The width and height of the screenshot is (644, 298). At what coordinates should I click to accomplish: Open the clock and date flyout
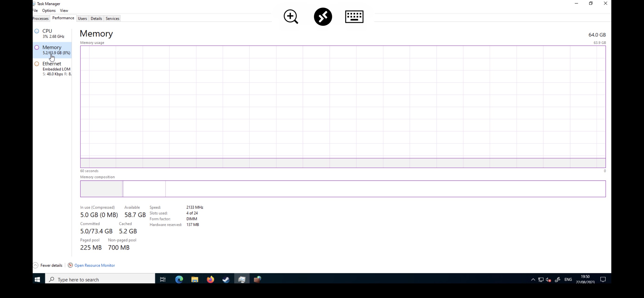pos(585,279)
